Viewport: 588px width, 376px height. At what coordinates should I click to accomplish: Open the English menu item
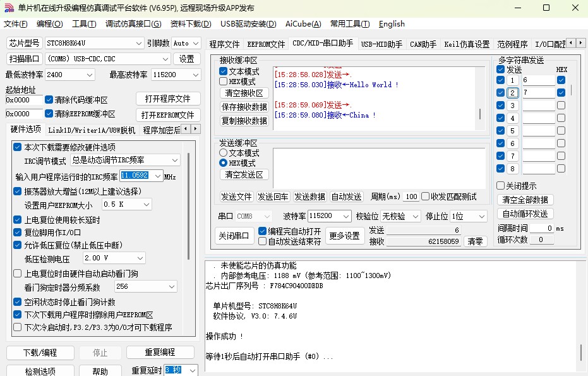click(392, 24)
